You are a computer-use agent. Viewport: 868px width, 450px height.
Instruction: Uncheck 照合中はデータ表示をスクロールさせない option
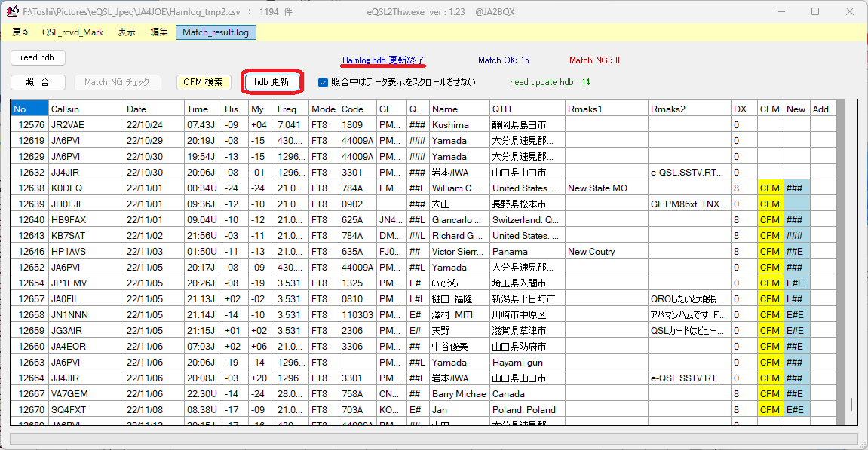point(322,83)
